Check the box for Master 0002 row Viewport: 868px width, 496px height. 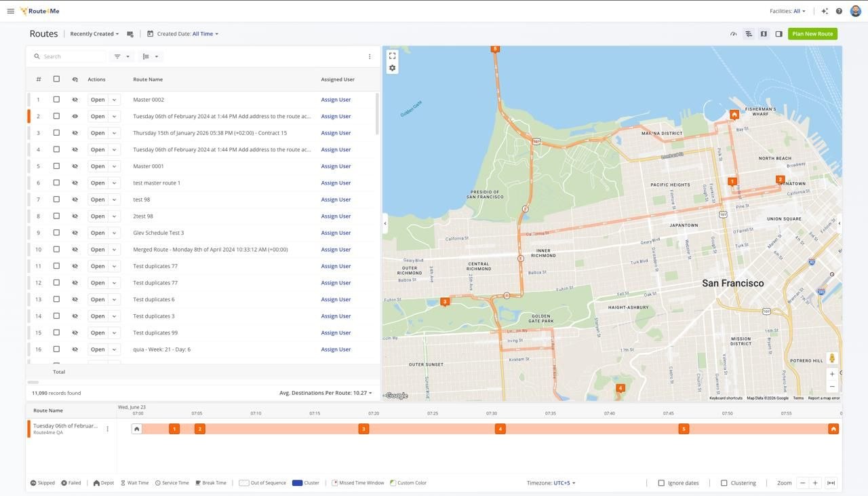[56, 100]
